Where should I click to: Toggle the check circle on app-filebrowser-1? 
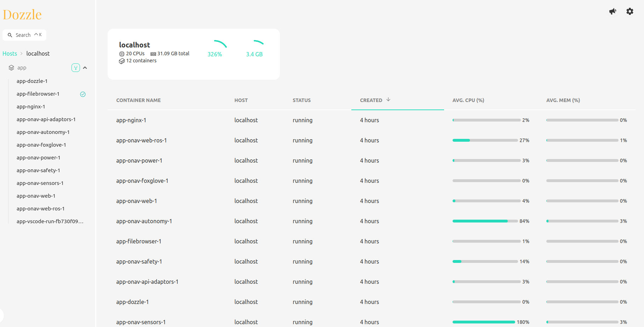point(83,94)
